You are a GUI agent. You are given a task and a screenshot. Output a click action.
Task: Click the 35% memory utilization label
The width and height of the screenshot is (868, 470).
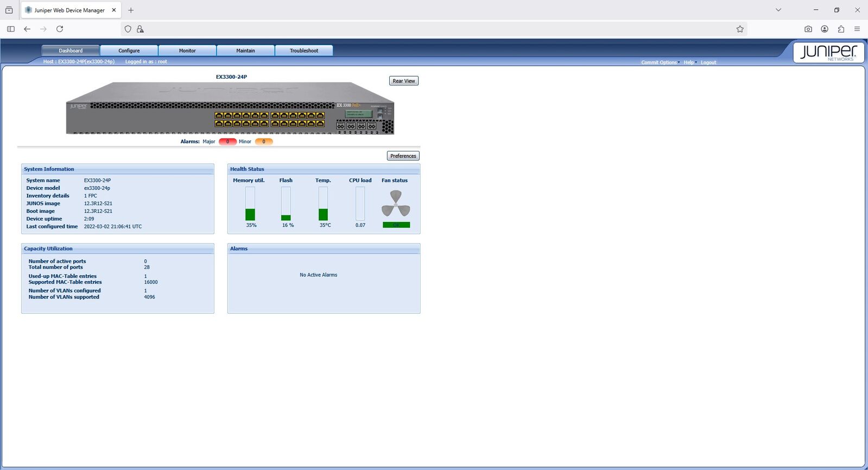coord(251,225)
